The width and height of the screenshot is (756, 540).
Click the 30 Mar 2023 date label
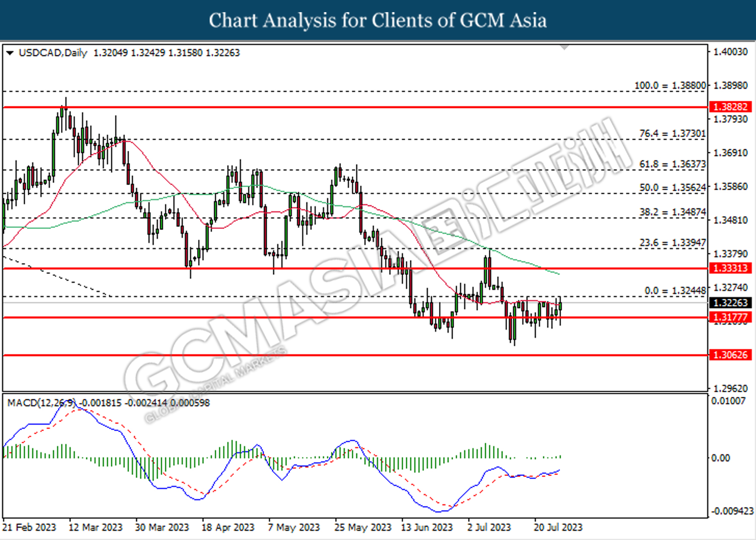tap(162, 527)
